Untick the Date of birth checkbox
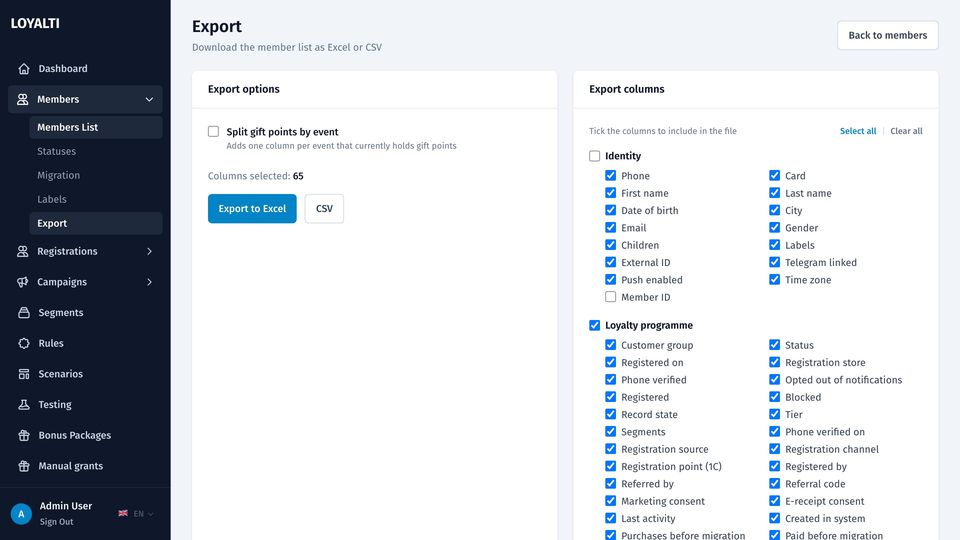 610,210
